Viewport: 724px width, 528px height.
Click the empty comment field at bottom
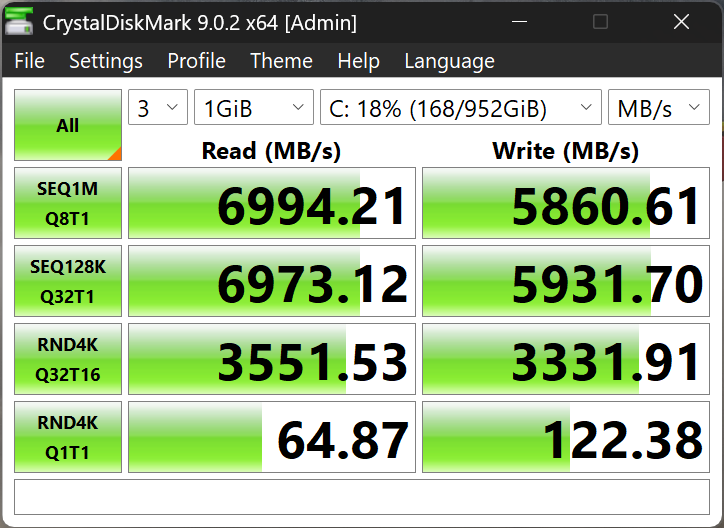tap(362, 497)
